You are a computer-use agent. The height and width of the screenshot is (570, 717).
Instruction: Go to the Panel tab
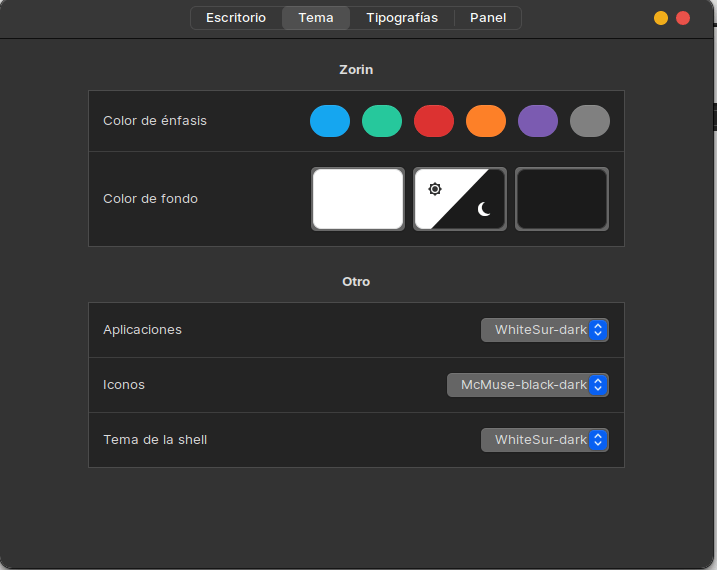click(488, 18)
